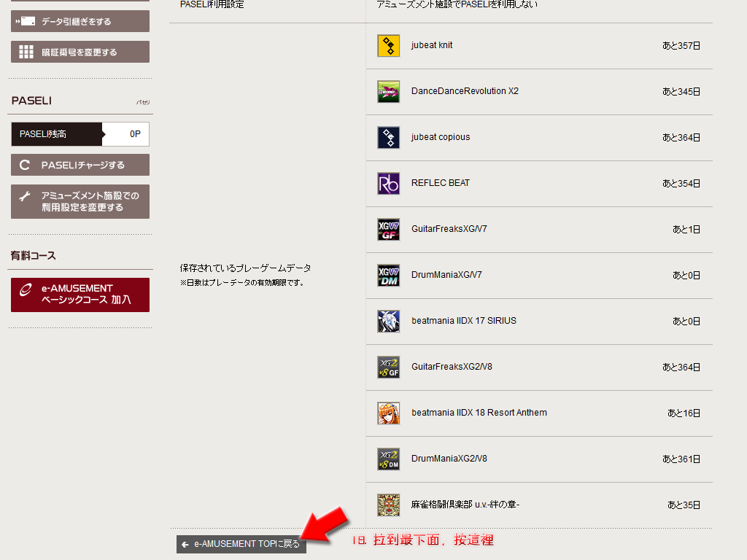This screenshot has height=560, width=747.
Task: Click あと357日 in jubeat knit row
Action: point(681,46)
